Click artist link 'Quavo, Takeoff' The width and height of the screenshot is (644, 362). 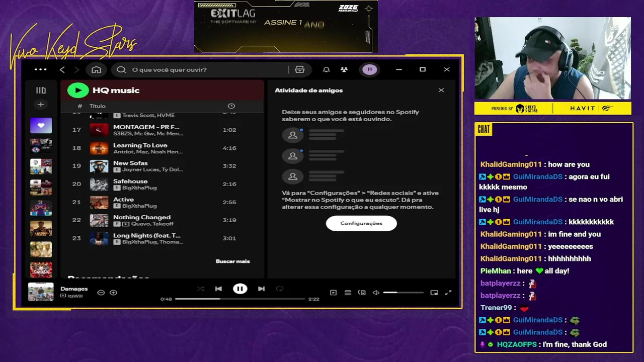point(152,224)
